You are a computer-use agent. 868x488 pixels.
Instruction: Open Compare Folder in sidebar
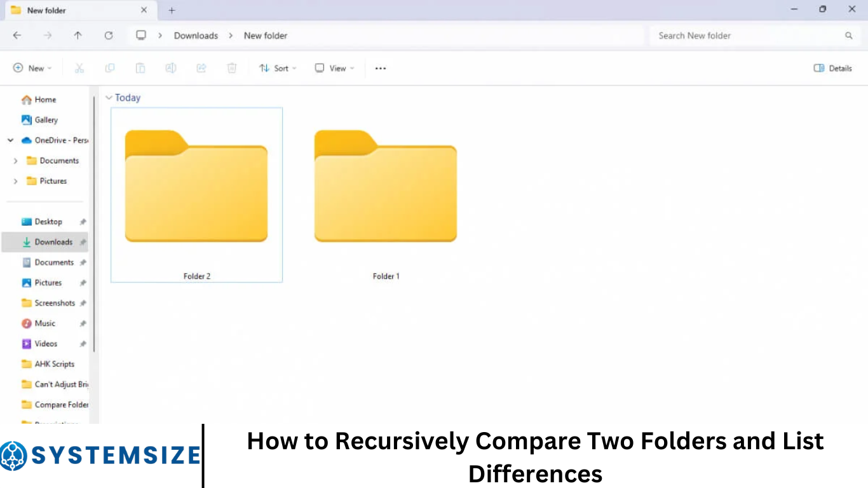[x=55, y=405]
